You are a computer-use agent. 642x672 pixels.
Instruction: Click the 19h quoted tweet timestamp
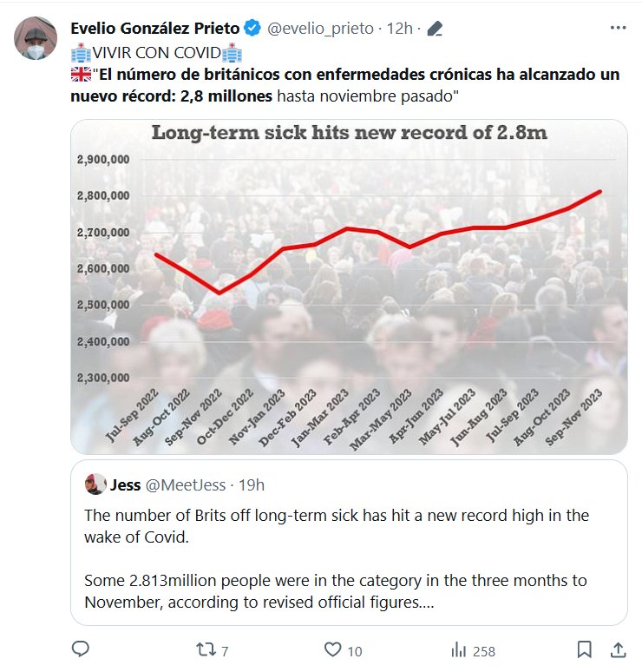[252, 484]
